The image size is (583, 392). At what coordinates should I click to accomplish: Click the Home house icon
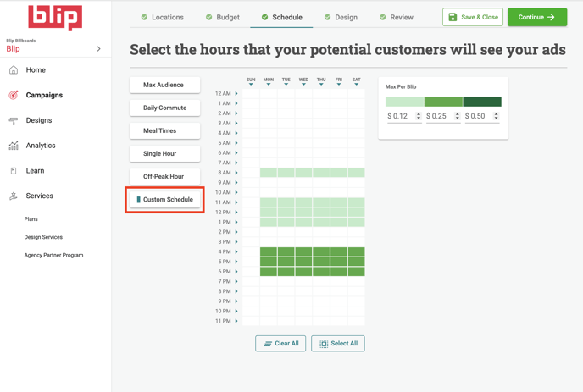[x=14, y=70]
